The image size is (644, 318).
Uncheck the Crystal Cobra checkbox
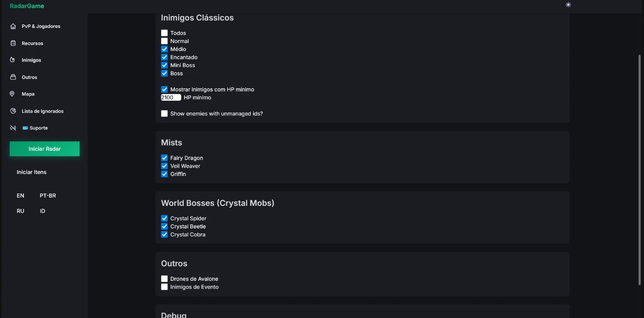164,235
